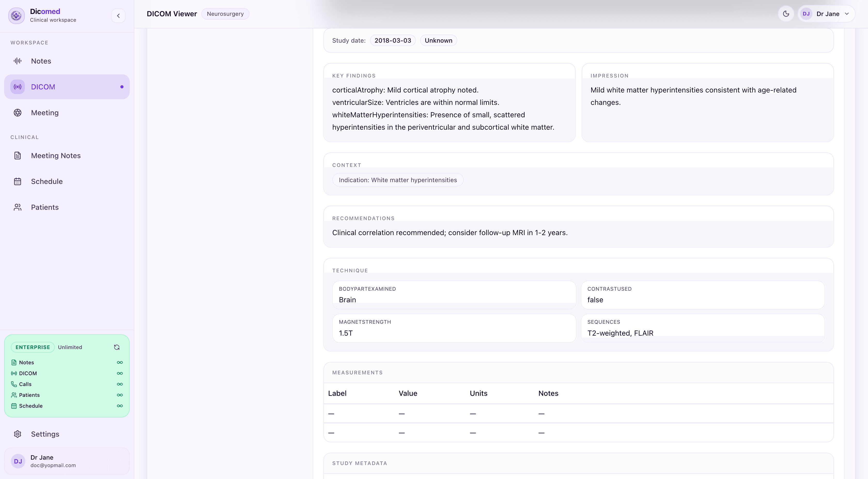Click the corticalAtrophy finding line

(x=405, y=90)
